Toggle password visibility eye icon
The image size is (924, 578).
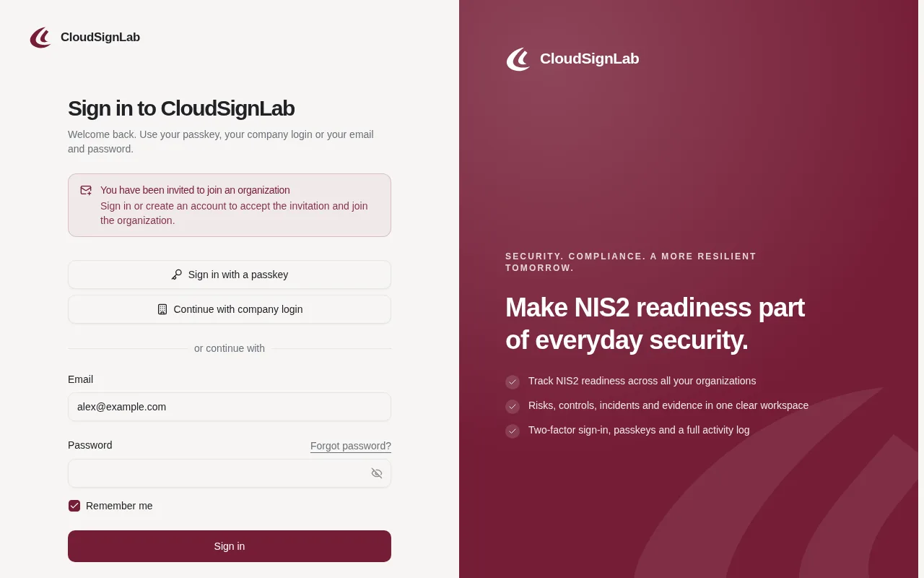point(377,473)
